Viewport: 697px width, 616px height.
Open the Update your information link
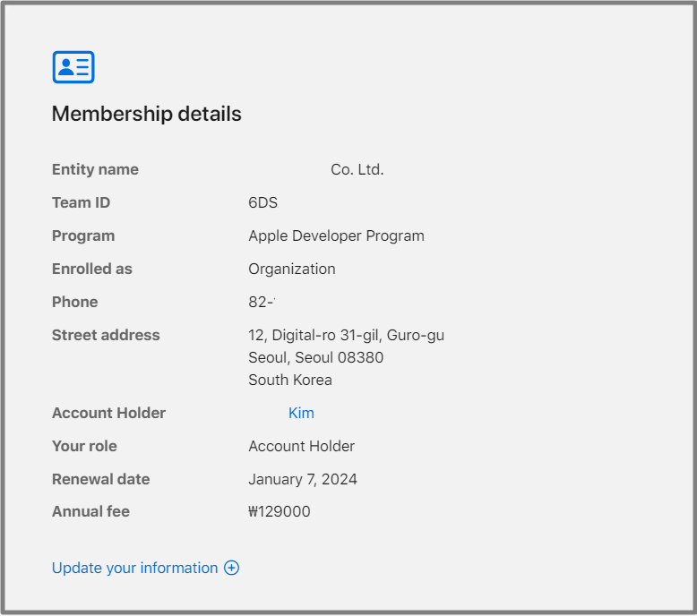point(135,568)
